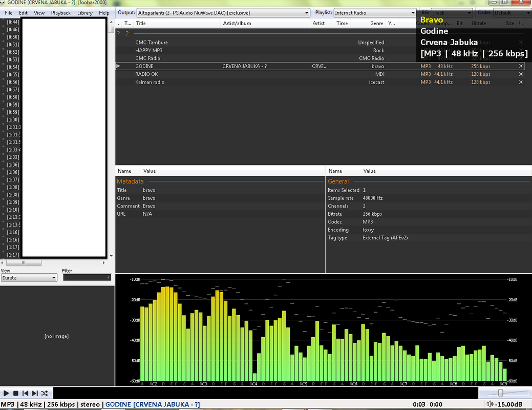532x410 pixels.
Task: Click the '? - ?' group header
Action: (x=122, y=34)
